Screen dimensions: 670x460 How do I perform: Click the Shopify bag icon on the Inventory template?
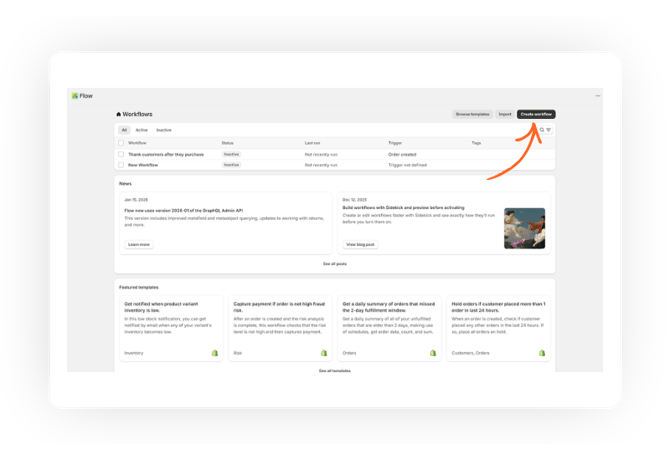pos(214,353)
